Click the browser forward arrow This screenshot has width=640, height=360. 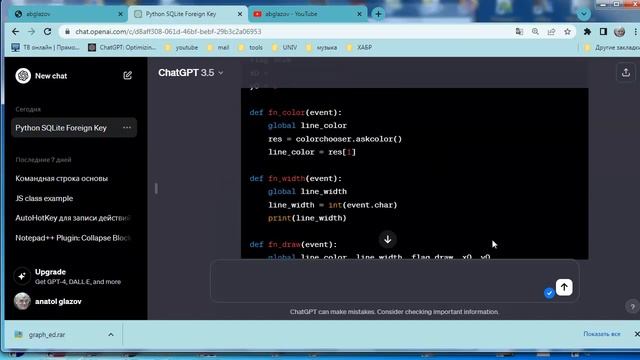pos(31,31)
